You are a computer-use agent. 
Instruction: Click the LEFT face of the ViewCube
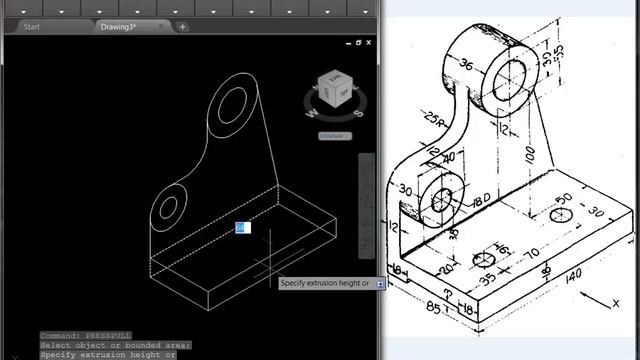pyautogui.click(x=327, y=93)
